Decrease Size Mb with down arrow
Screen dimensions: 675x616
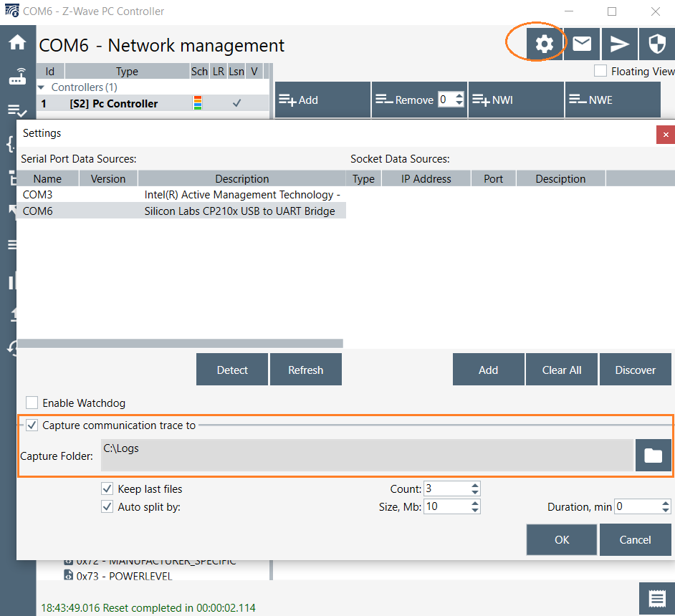click(475, 510)
